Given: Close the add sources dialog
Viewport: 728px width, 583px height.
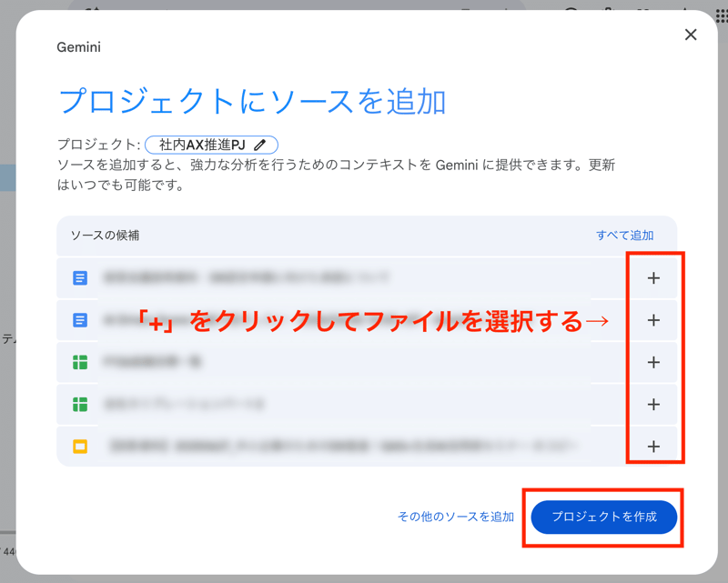Looking at the screenshot, I should tap(691, 35).
